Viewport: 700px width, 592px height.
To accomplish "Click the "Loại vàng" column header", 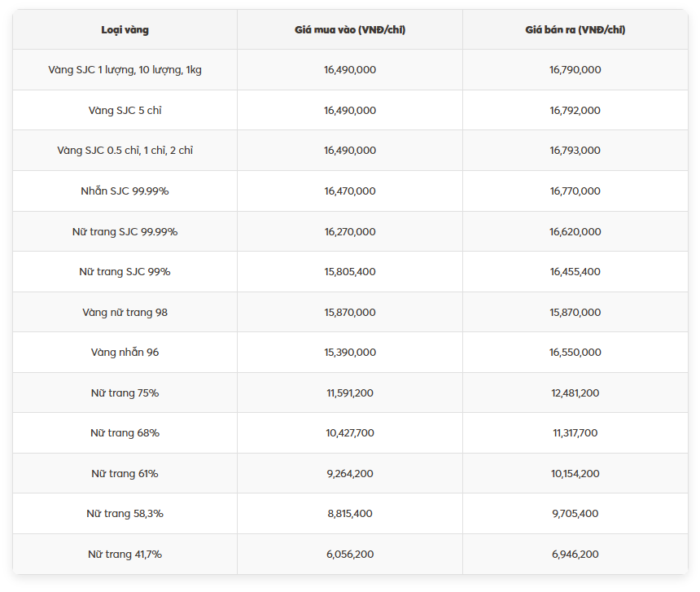I will (x=125, y=30).
